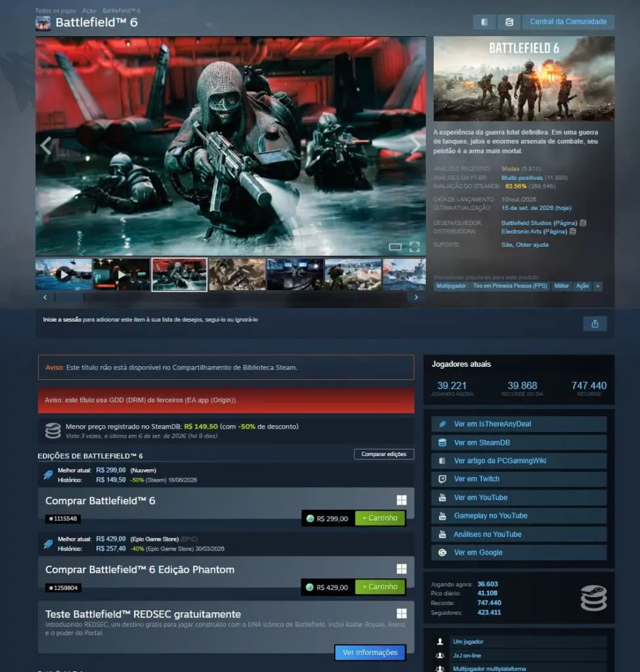This screenshot has height=672, width=640.
Task: Click the large SteamDB logo in stats panel
Action: 593,597
